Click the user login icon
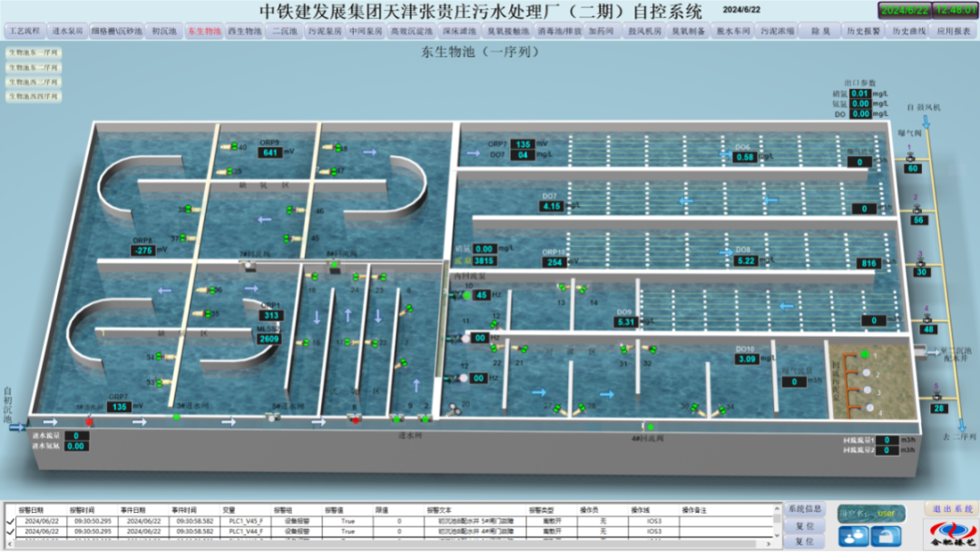Screen dimensions: 980x552 (x=853, y=536)
